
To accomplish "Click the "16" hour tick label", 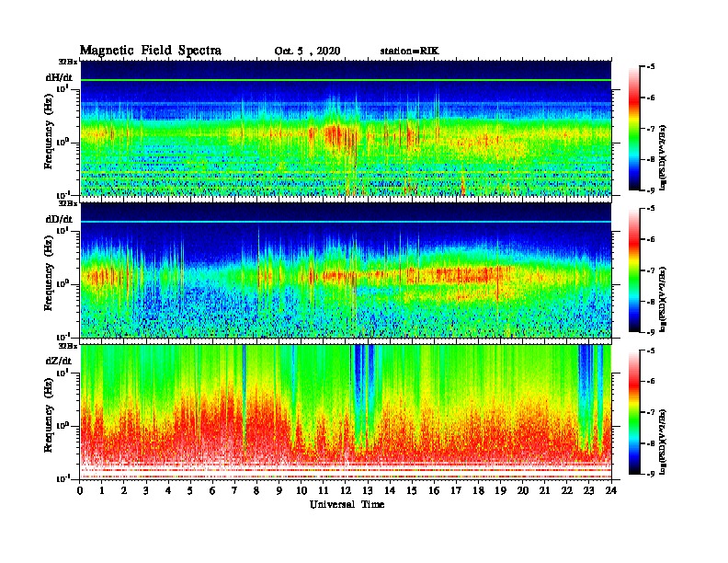I will [434, 490].
